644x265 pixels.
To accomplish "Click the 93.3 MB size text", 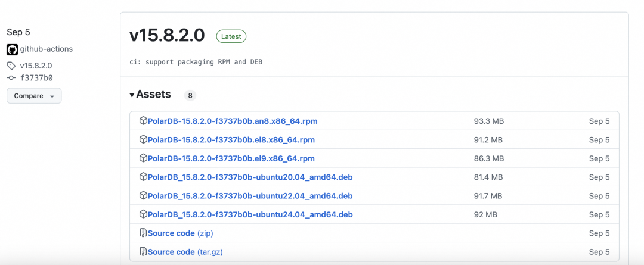I will coord(489,121).
